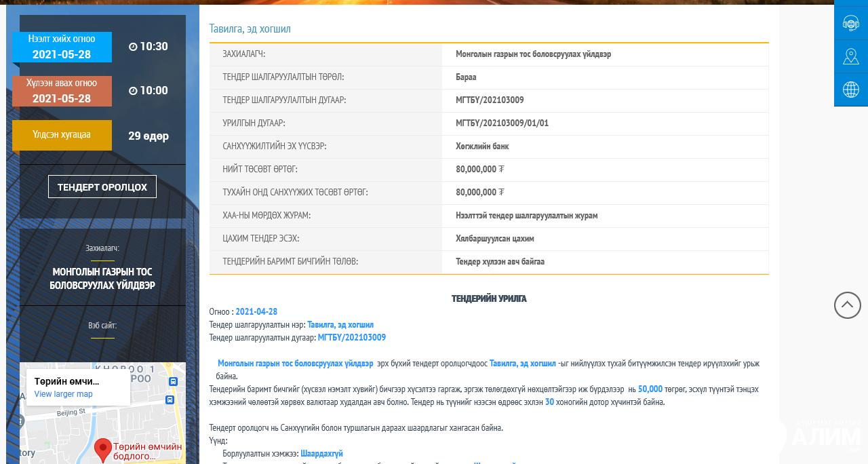
Task: Click the ЗАХИАЛАГЧ: row label
Action: pyautogui.click(x=244, y=54)
